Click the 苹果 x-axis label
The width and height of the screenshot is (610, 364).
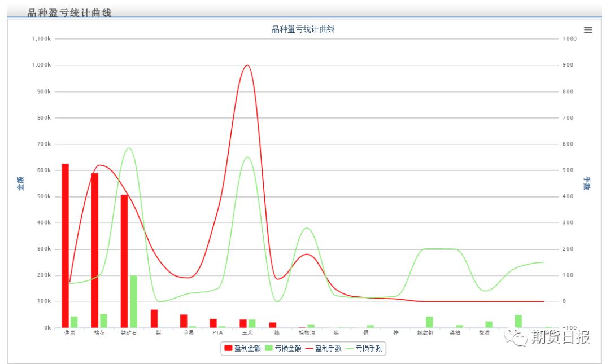[188, 333]
